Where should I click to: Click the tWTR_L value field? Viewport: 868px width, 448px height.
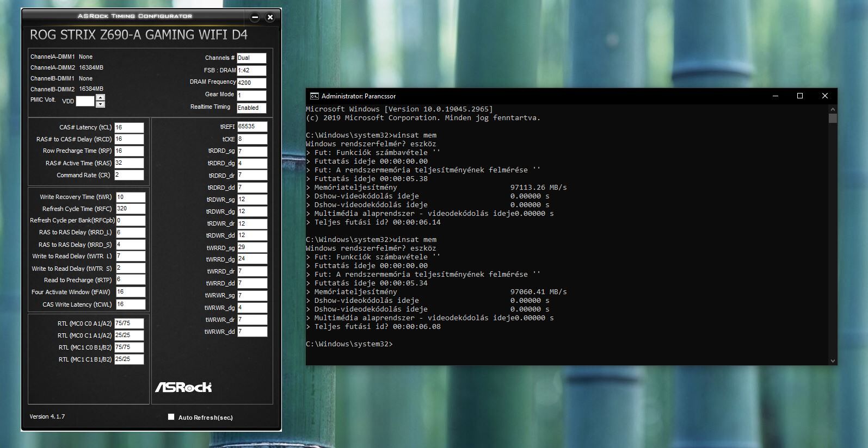(x=131, y=256)
